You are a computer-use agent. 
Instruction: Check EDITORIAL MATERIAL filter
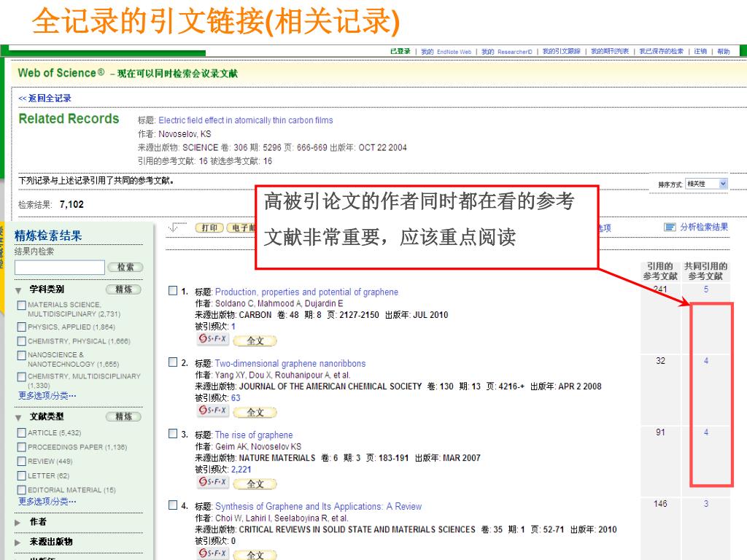tap(21, 489)
